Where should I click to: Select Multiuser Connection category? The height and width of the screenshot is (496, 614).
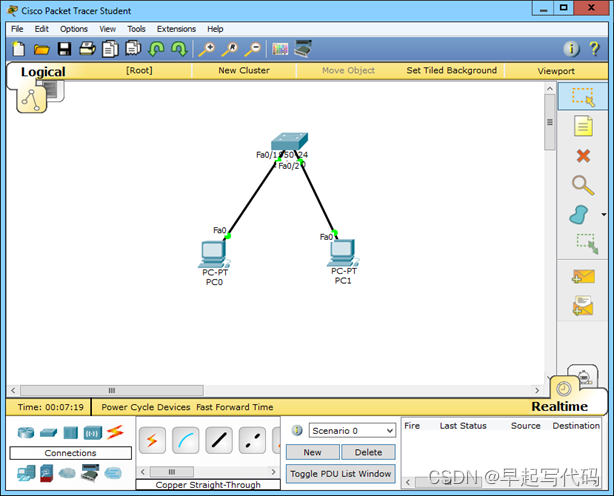point(113,473)
